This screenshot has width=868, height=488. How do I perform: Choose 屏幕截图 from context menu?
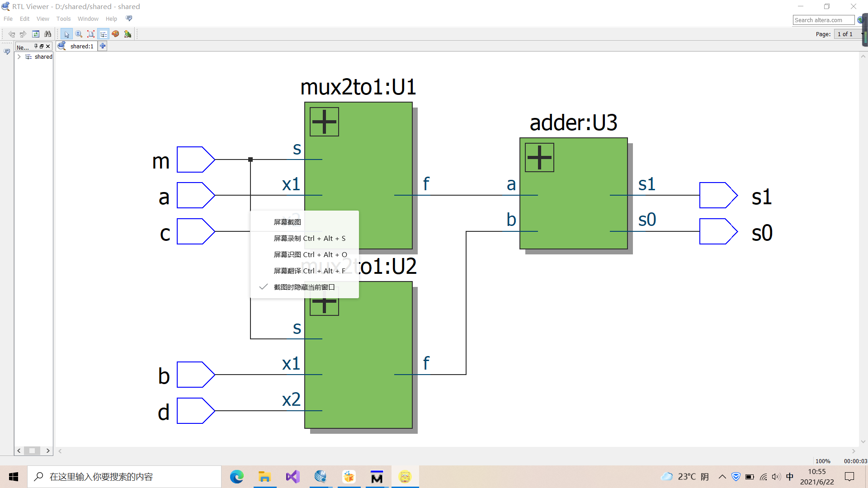click(288, 222)
